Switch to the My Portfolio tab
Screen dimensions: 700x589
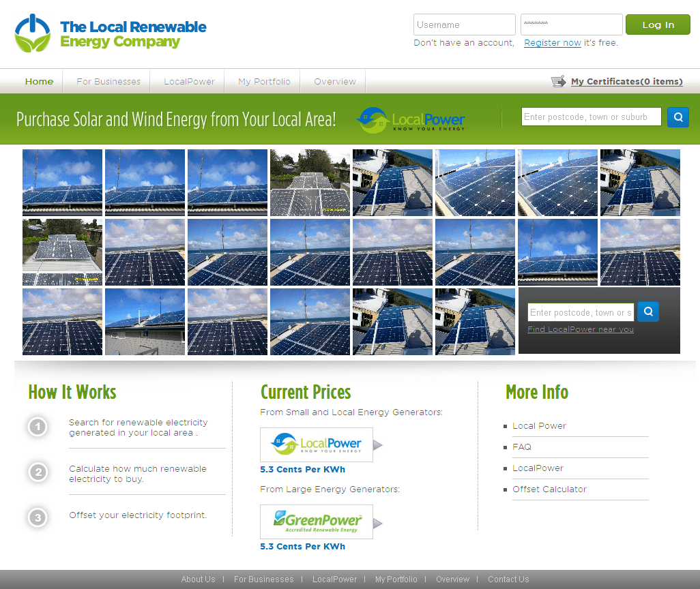click(x=264, y=82)
